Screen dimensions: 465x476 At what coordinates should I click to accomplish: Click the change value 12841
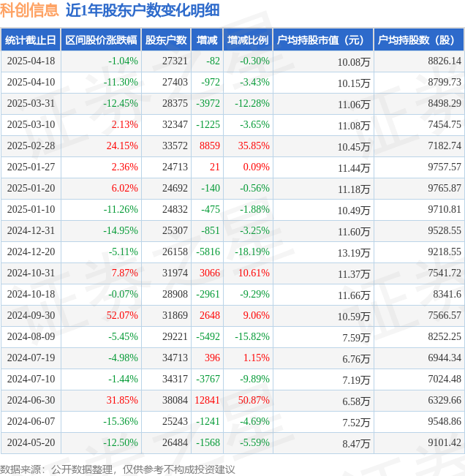(207, 401)
